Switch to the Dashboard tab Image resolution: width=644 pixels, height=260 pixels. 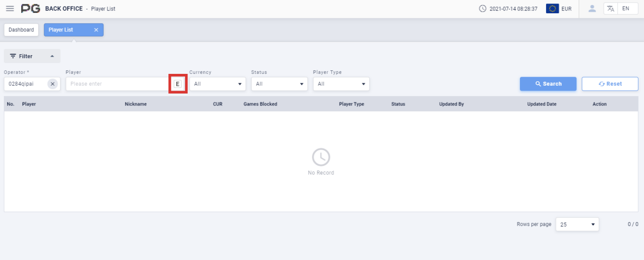coord(21,30)
